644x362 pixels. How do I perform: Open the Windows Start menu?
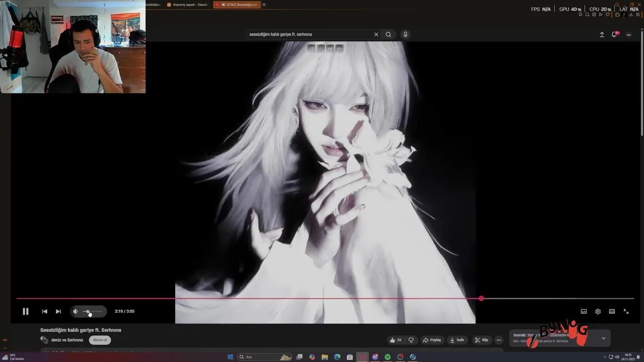[x=230, y=357]
